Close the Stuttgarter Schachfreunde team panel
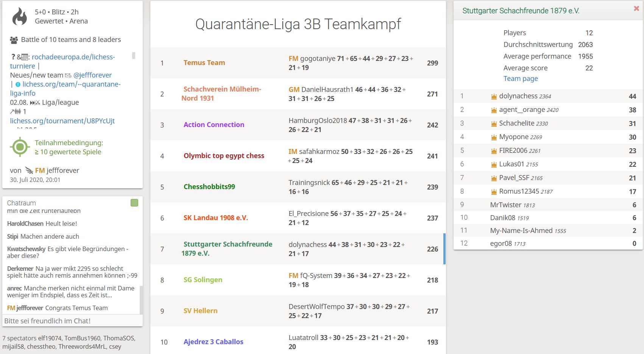 (636, 8)
